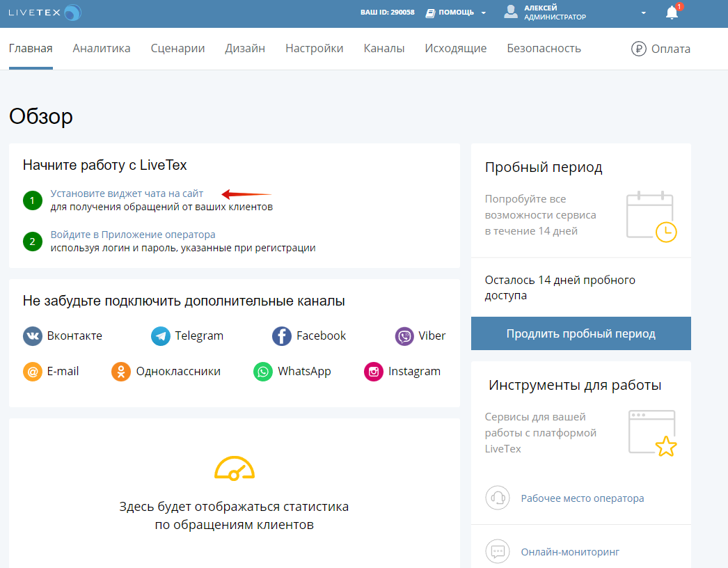The height and width of the screenshot is (568, 728).
Task: Click the Вконтакте VK icon
Action: [x=33, y=336]
